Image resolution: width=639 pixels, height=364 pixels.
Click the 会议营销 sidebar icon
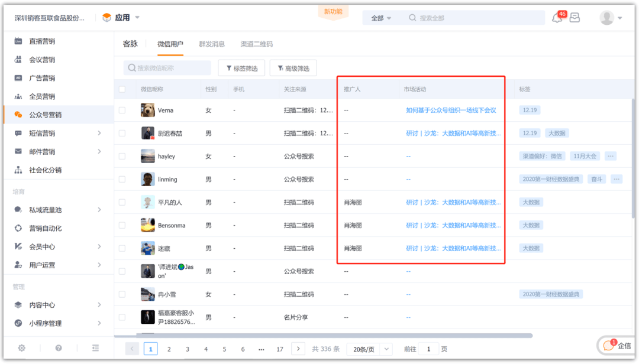pos(18,60)
